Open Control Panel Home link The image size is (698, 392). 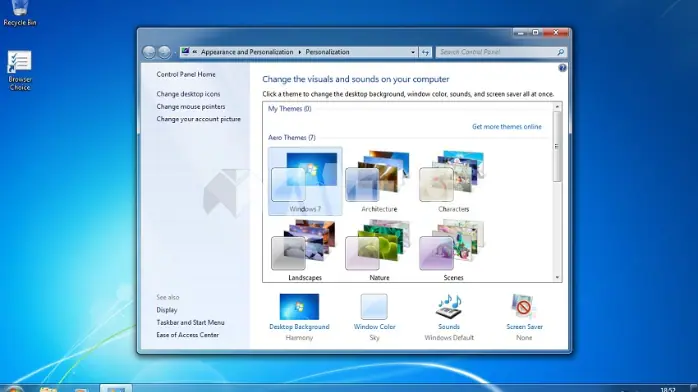point(186,74)
